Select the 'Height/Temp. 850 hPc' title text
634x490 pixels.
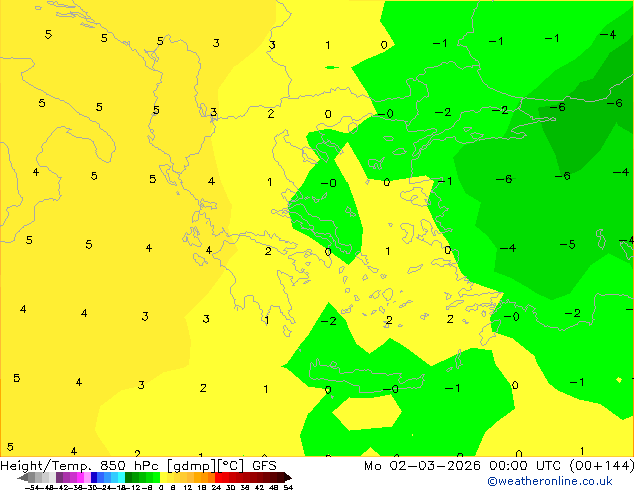(x=80, y=466)
